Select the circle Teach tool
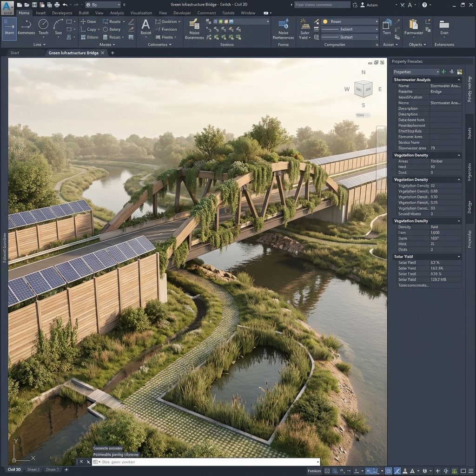Viewport: 476px width, 476px height. pyautogui.click(x=43, y=24)
